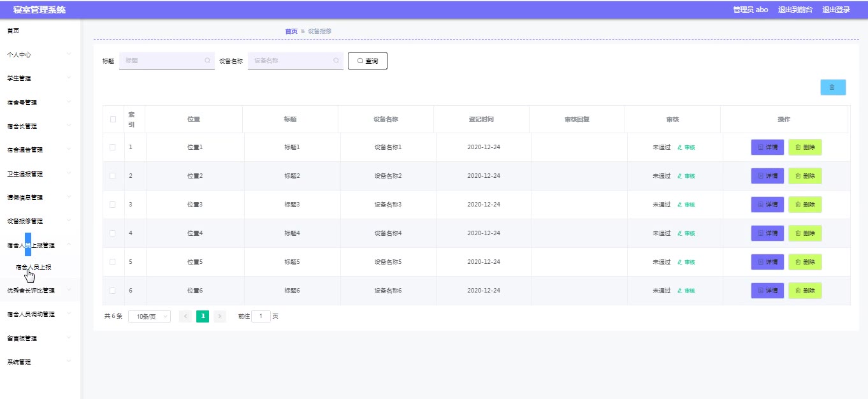Click the search icon in 设备名称 field
The image size is (868, 399).
[x=336, y=61]
